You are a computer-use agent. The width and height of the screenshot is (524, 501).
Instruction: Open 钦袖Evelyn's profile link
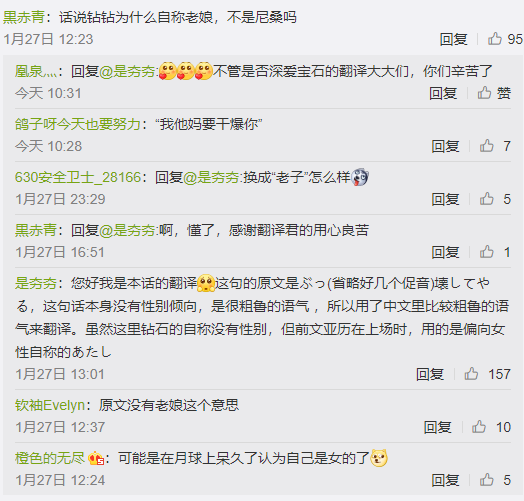coord(50,405)
